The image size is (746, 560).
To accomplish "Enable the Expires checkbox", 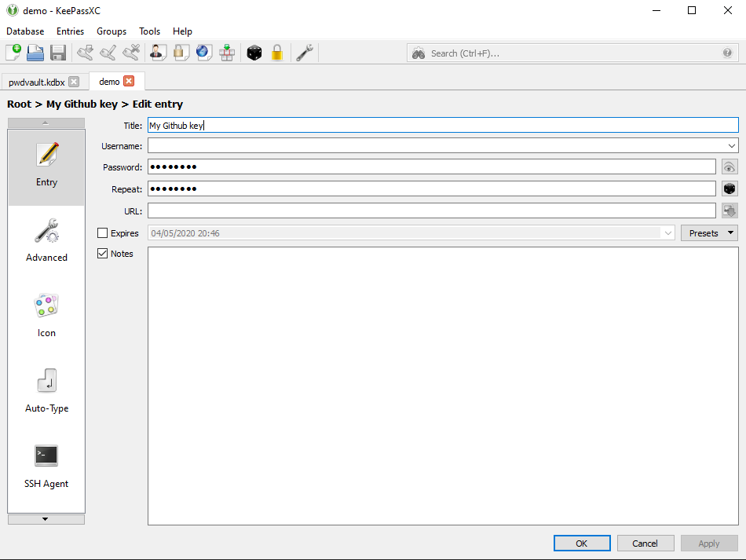I will pos(102,232).
